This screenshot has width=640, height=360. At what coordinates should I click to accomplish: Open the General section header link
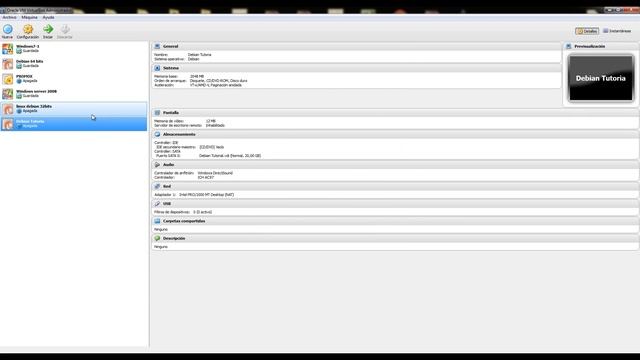tap(171, 47)
